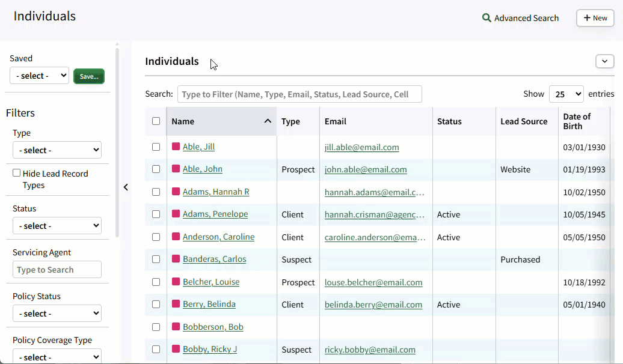Open Bobby, Ricky J record link
Image resolution: width=623 pixels, height=364 pixels.
pos(210,349)
